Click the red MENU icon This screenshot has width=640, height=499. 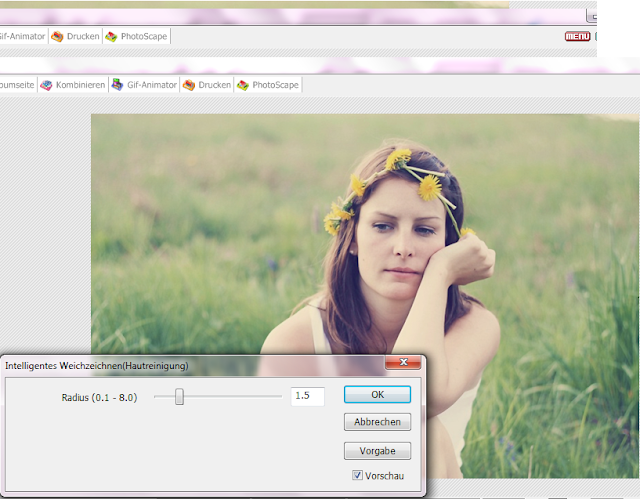click(x=577, y=36)
